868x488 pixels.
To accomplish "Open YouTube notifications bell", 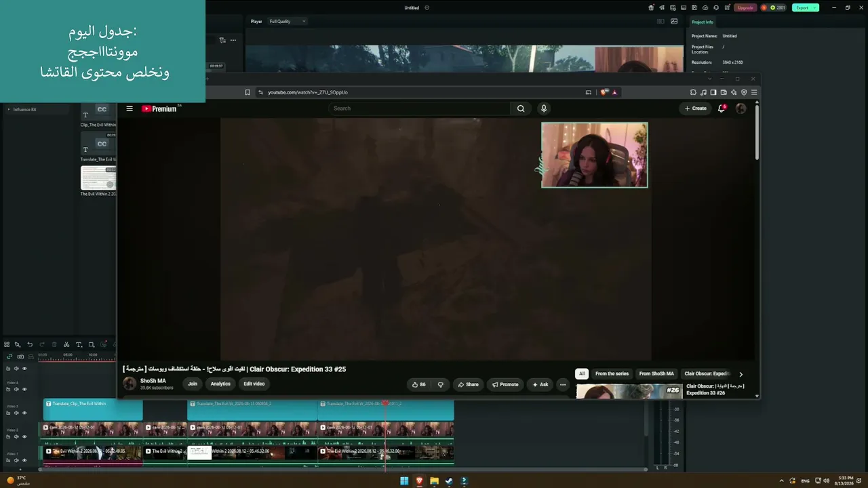I will [x=722, y=108].
